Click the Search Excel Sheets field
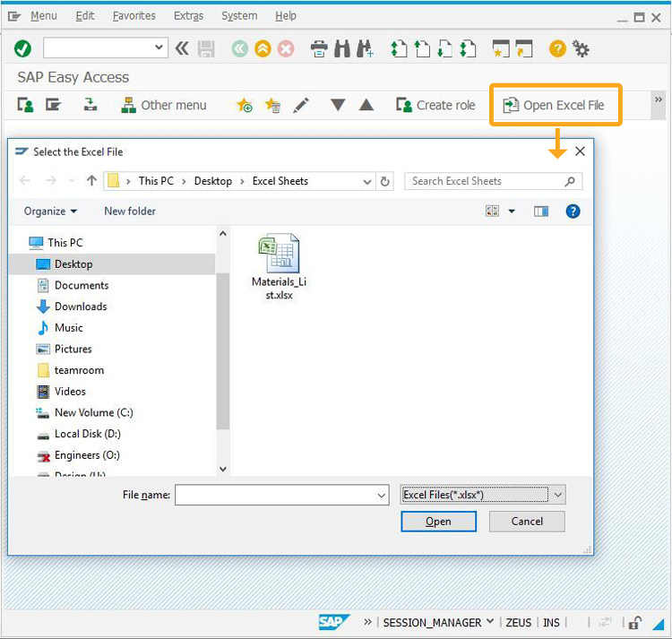Viewport: 672px width, 639px height. 493,181
